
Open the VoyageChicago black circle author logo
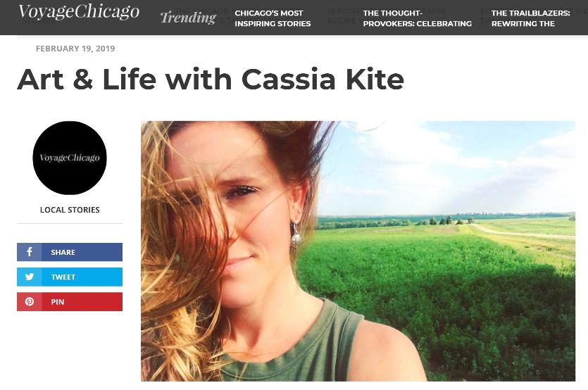[x=70, y=158]
